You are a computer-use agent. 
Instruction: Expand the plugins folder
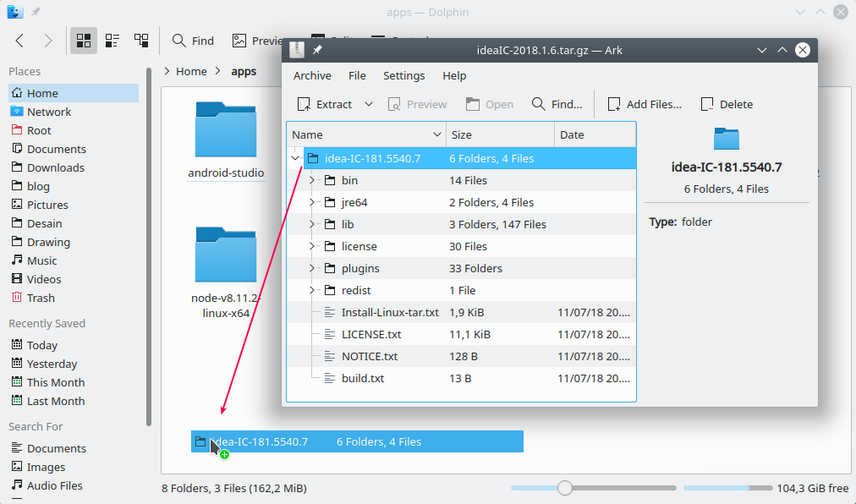tap(312, 268)
